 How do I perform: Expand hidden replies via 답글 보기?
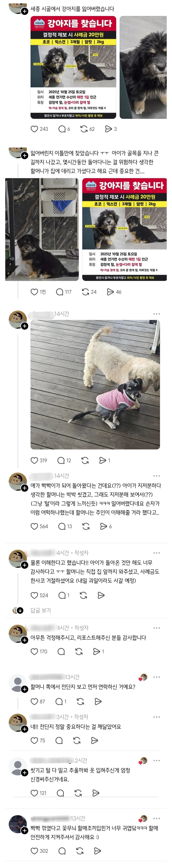(40, 610)
